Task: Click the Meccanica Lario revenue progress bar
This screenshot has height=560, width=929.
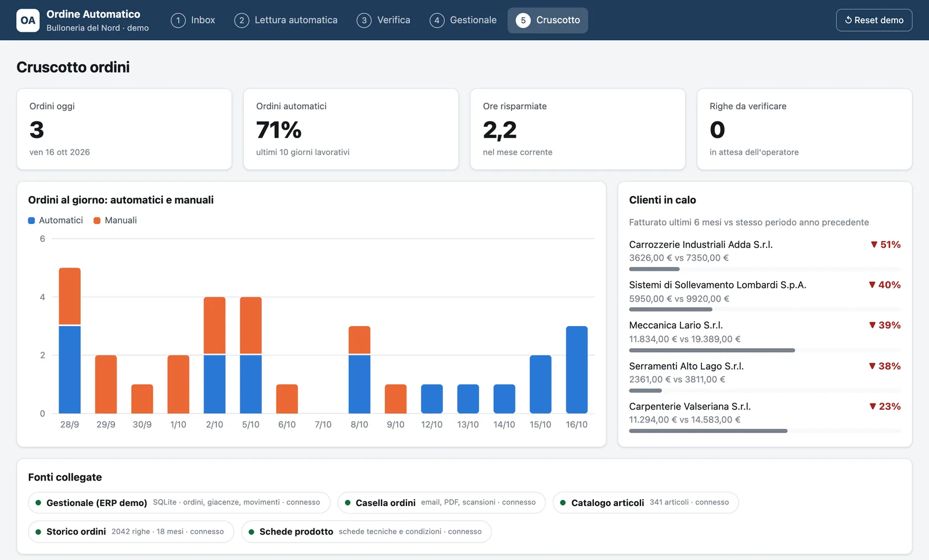Action: (765, 351)
